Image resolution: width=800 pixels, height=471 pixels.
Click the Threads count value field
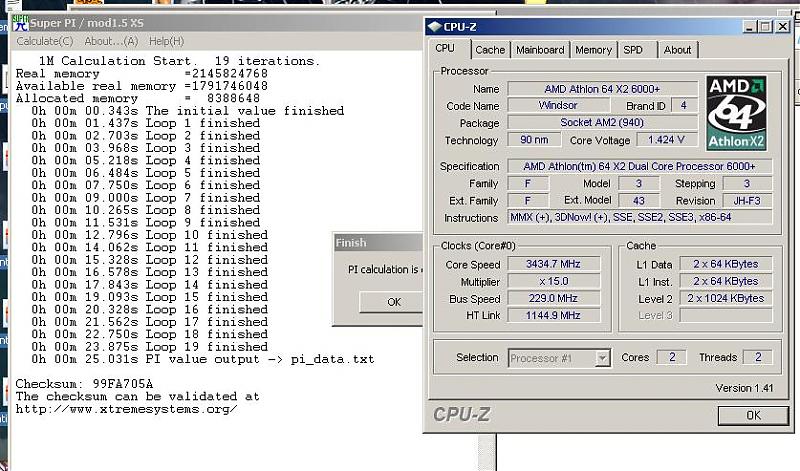click(x=758, y=357)
